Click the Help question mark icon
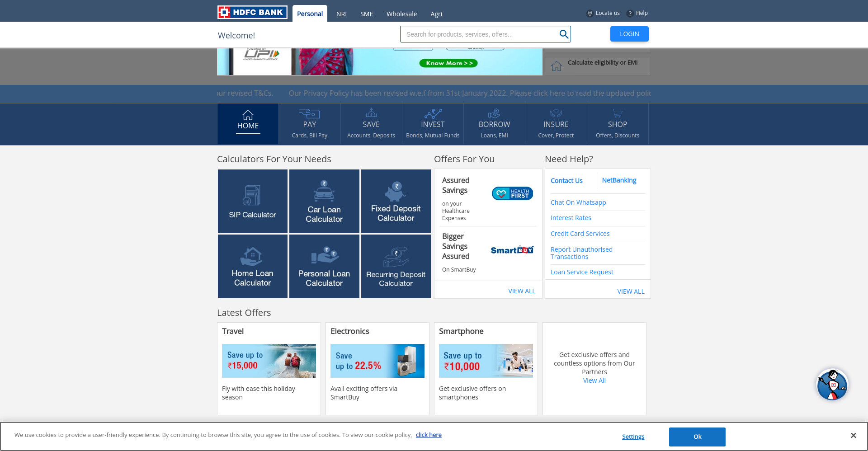The width and height of the screenshot is (868, 451). (x=630, y=14)
